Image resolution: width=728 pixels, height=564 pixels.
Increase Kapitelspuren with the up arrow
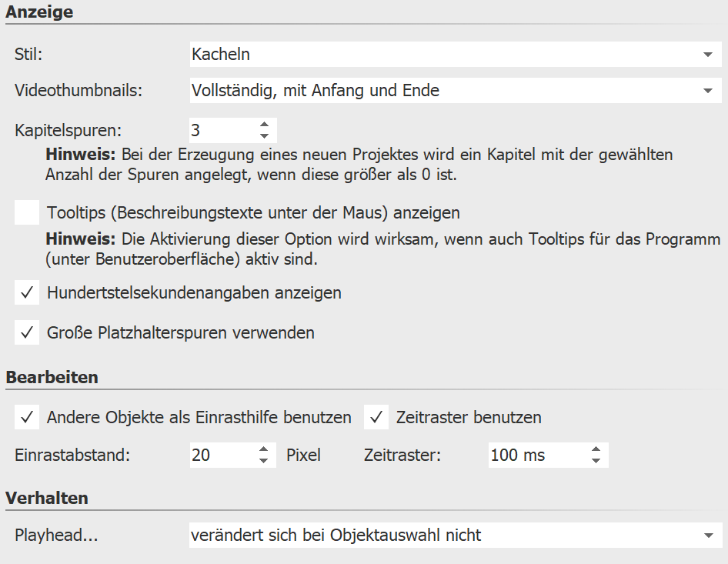tap(265, 125)
